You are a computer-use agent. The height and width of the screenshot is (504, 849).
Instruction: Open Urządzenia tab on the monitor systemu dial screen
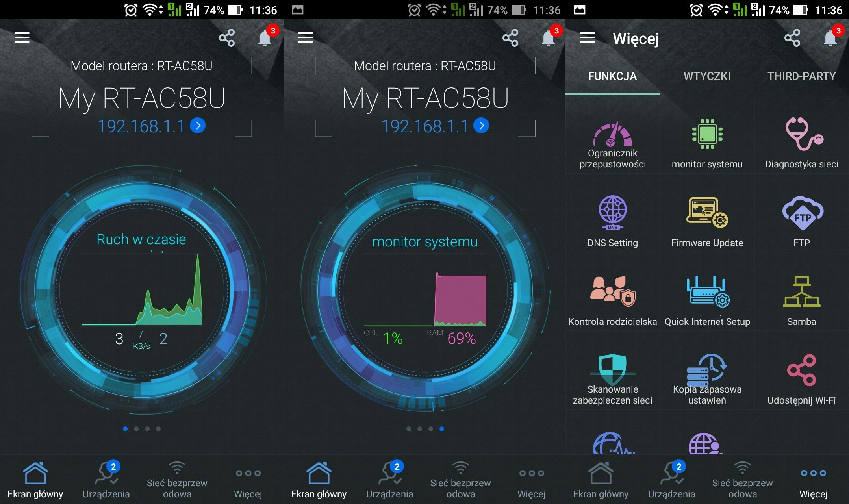(x=390, y=480)
